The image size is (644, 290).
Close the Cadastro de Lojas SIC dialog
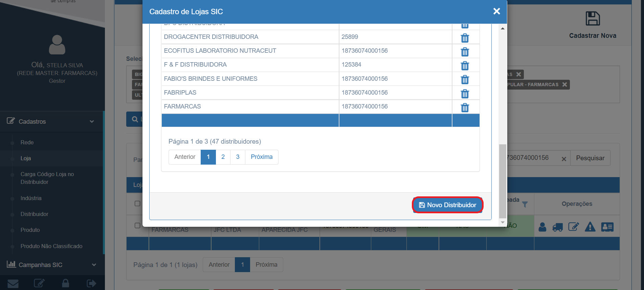(x=496, y=11)
